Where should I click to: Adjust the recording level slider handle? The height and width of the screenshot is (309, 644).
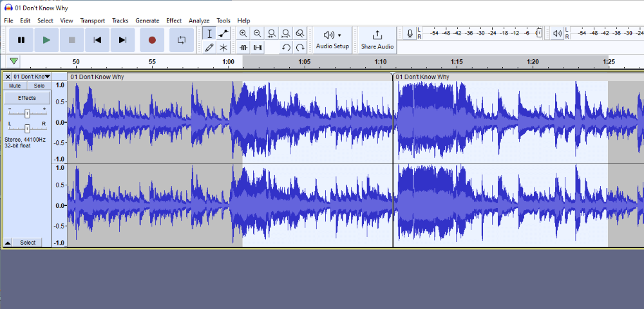click(539, 33)
